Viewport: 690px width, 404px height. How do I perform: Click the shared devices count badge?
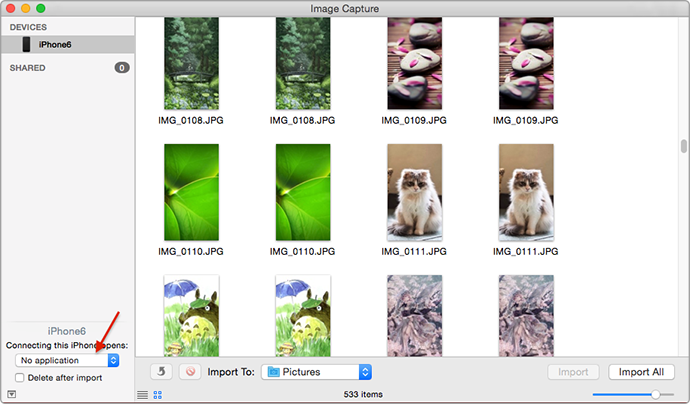[122, 68]
